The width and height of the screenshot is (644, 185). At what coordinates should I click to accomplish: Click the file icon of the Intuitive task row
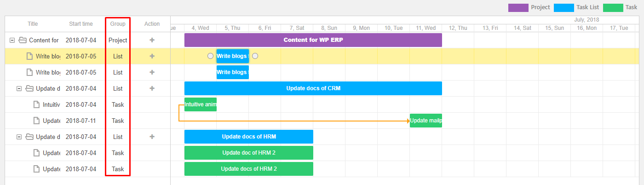pos(36,104)
